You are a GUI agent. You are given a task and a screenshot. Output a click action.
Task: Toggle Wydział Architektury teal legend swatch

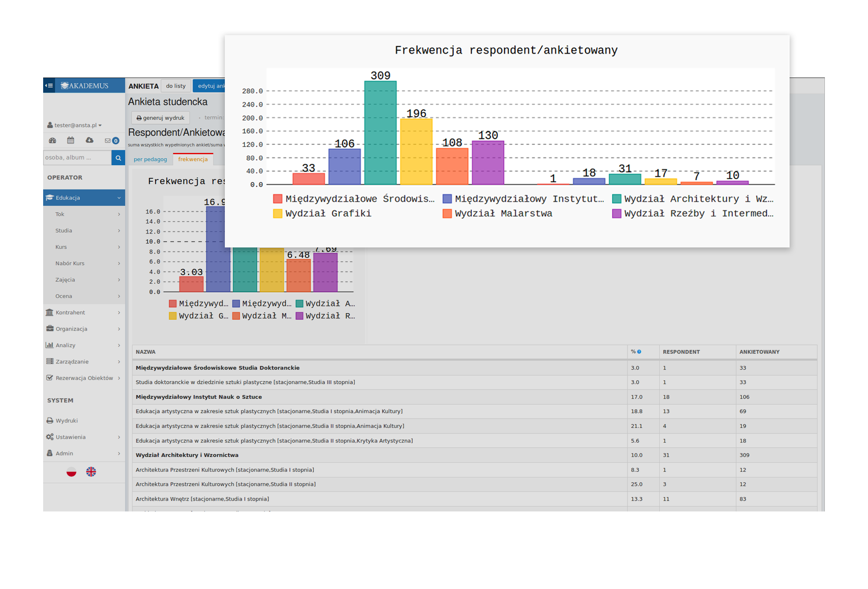616,199
